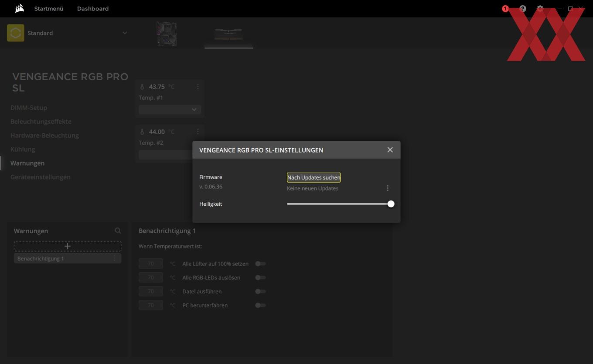This screenshot has height=364, width=593.
Task: Click the 44.00 temperature reading
Action: pyautogui.click(x=157, y=132)
